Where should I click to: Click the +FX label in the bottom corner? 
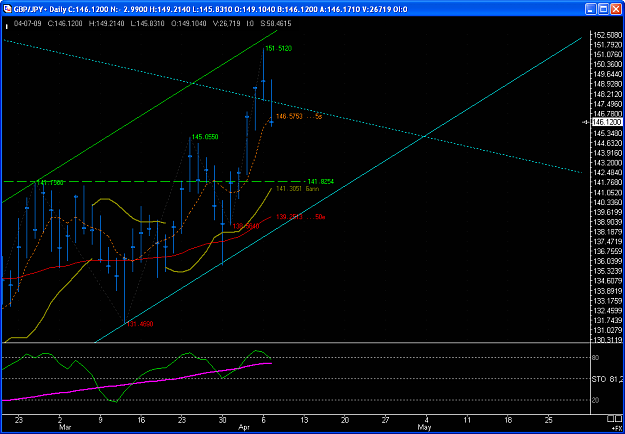pos(615,428)
